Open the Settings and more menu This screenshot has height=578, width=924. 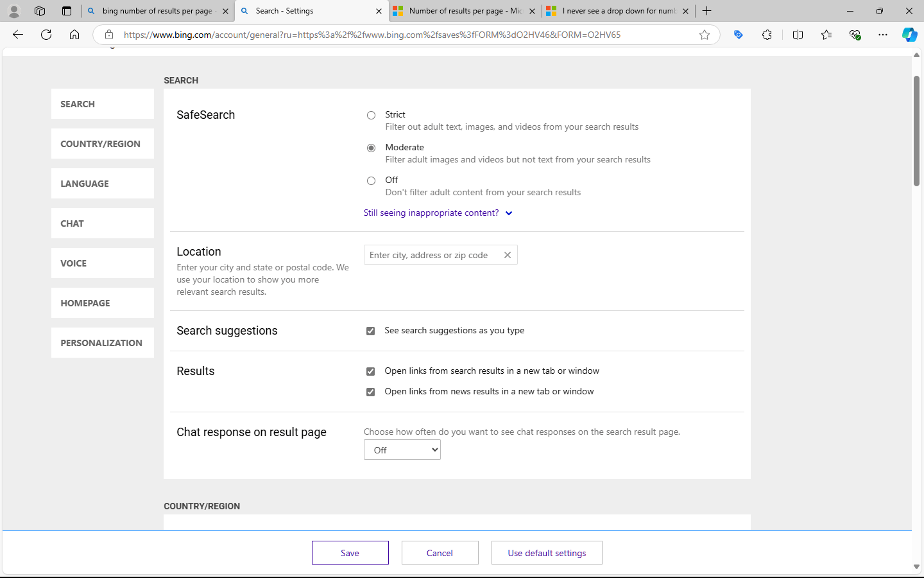click(883, 35)
